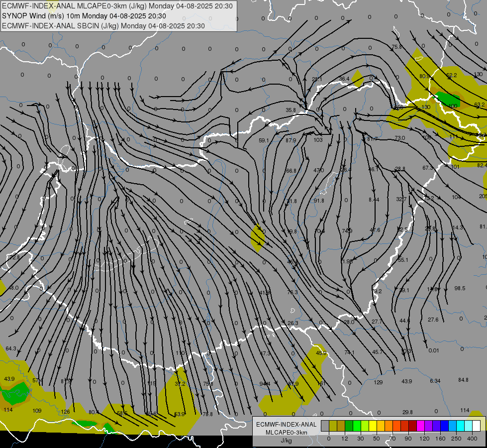Click the map value 66.8
487x448 pixels.
[291, 171]
